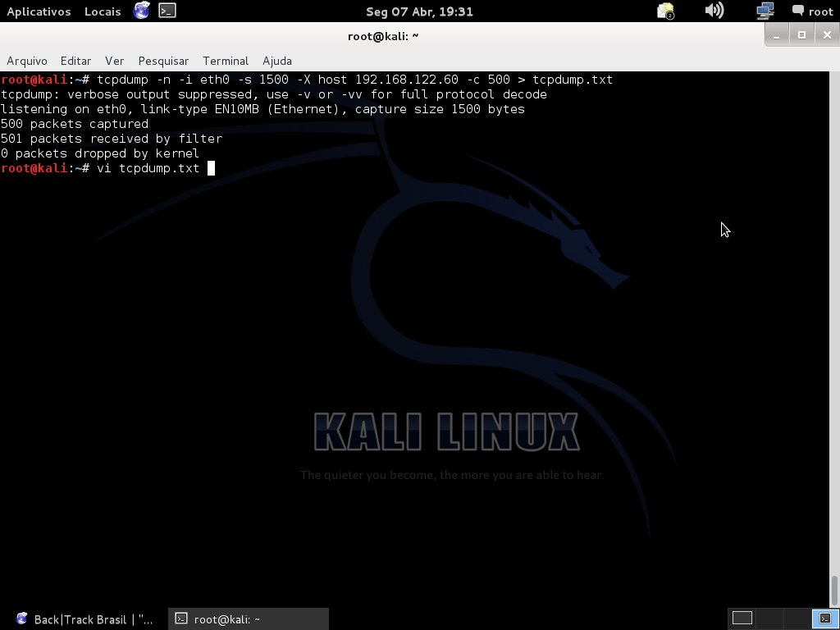Minimize the terminal window
The width and height of the screenshot is (840, 630).
[776, 35]
